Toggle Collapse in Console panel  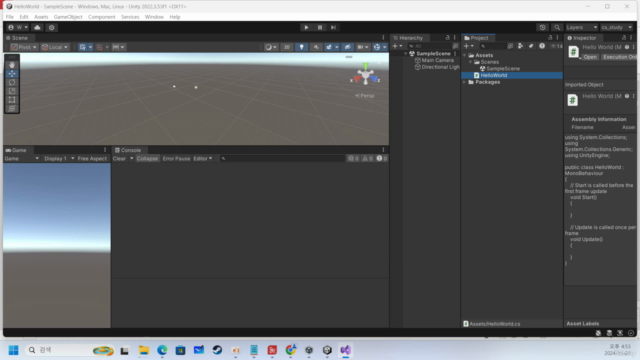(147, 158)
